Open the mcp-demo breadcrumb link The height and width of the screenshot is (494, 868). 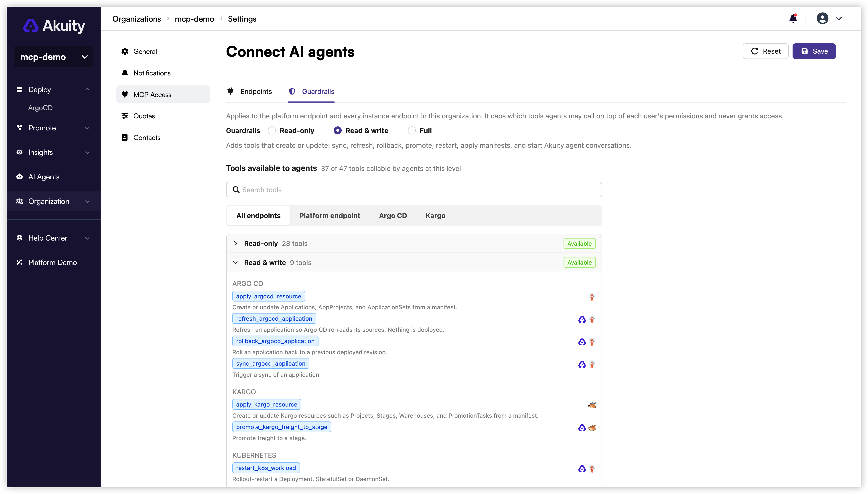point(194,19)
